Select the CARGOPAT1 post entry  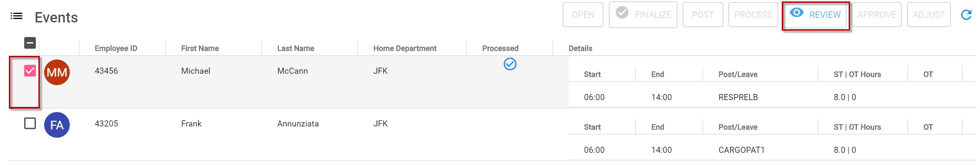741,150
